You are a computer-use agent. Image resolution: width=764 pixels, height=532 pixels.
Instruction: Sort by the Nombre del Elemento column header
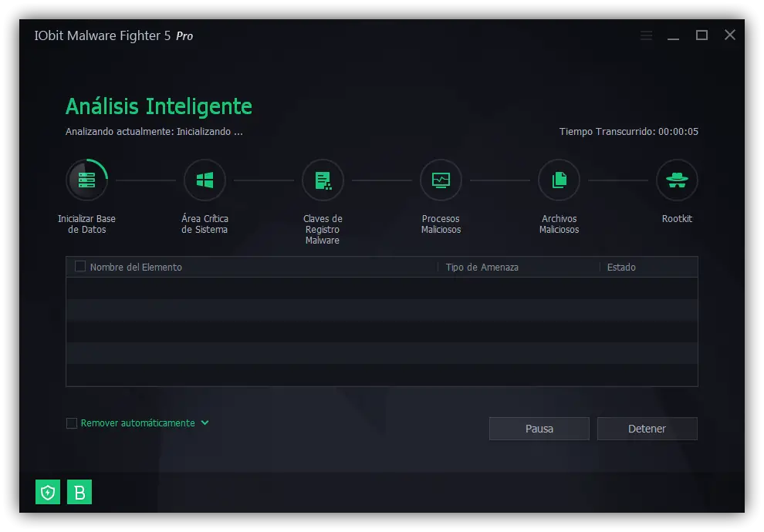136,268
